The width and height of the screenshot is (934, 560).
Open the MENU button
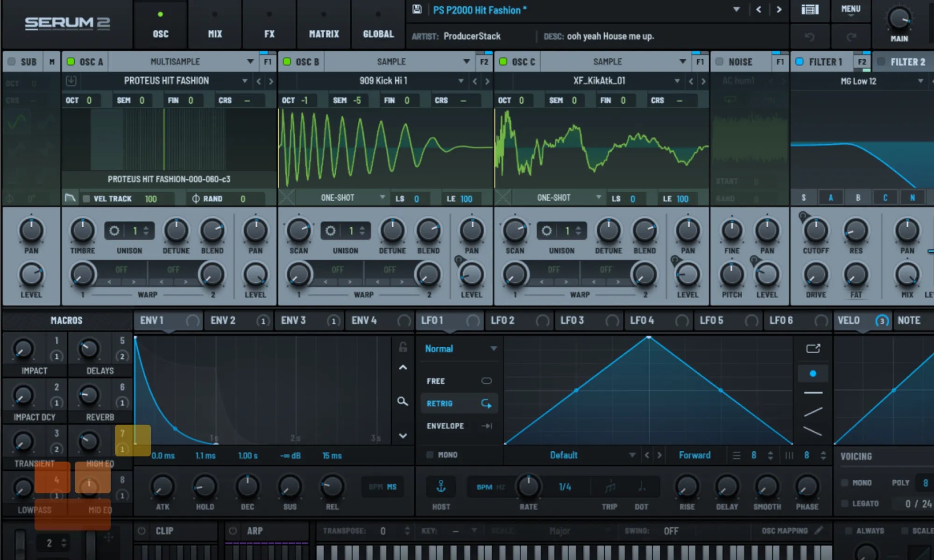point(850,10)
